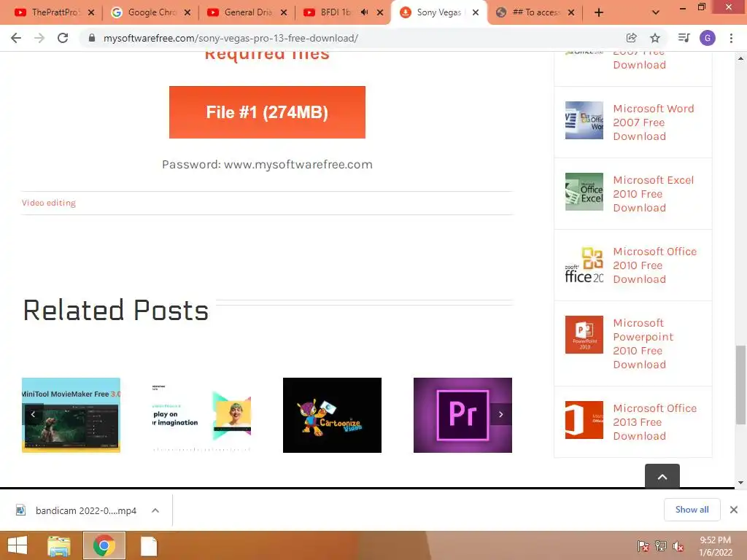Open Microsoft Office 2010 Free Download link
This screenshot has height=560, width=747.
(x=654, y=265)
